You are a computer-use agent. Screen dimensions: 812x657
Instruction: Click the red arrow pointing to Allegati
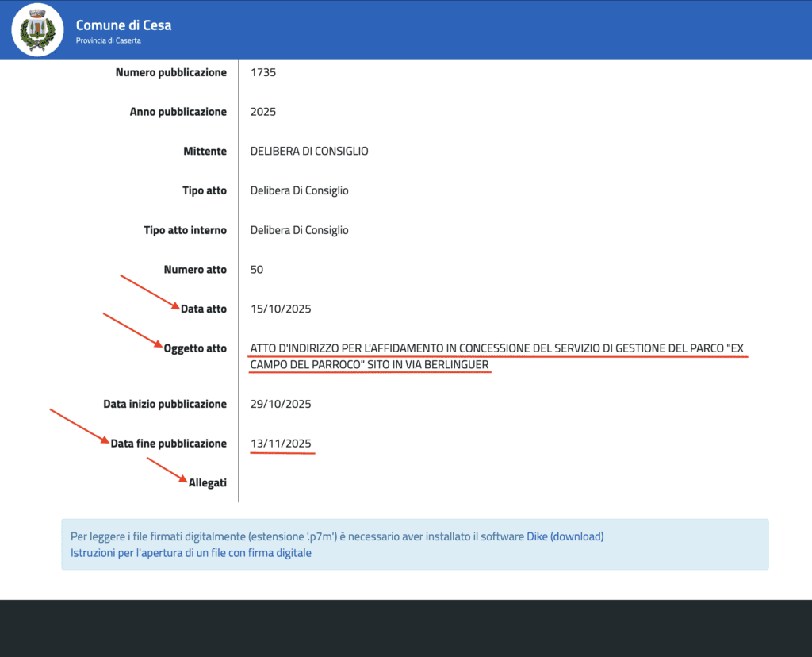tap(167, 470)
